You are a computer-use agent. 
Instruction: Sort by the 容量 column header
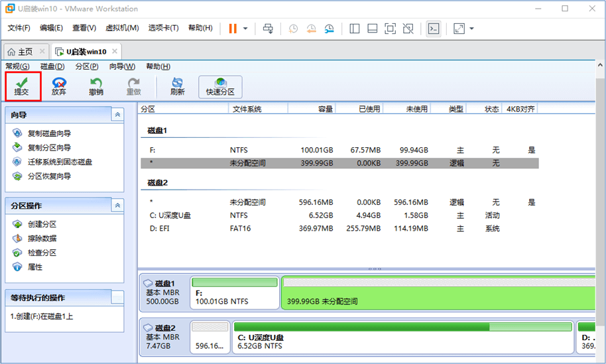tap(312, 109)
